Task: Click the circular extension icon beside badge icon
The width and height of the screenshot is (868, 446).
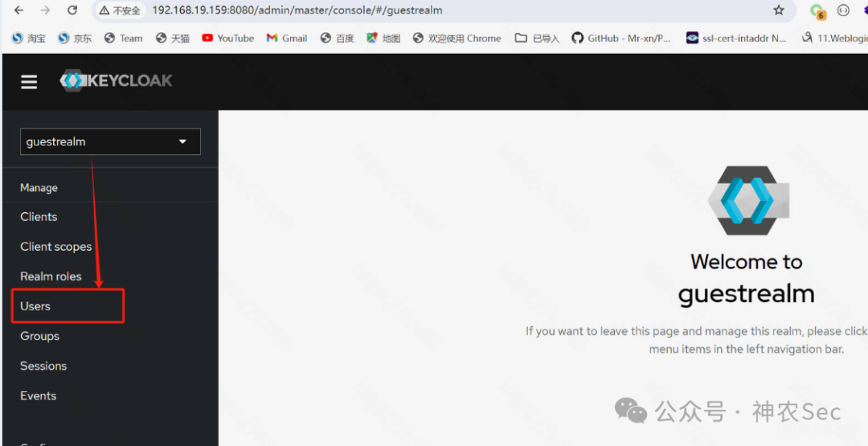Action: click(843, 10)
